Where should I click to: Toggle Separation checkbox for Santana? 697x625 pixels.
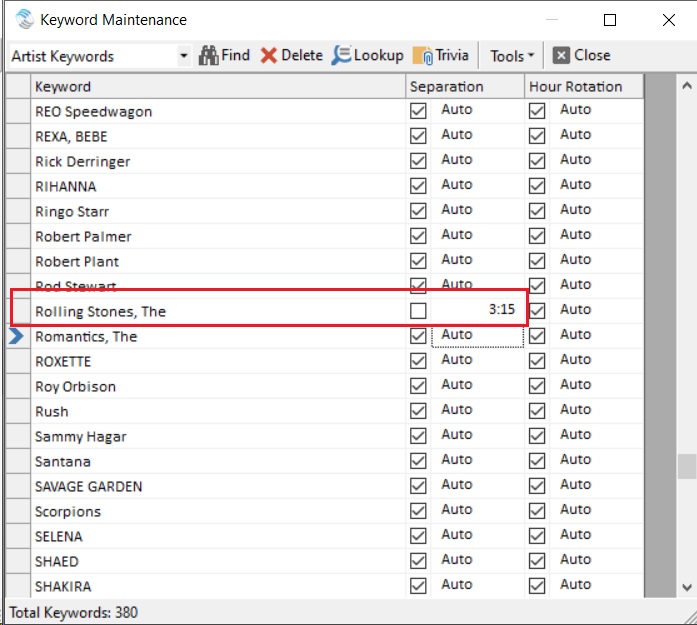(418, 461)
